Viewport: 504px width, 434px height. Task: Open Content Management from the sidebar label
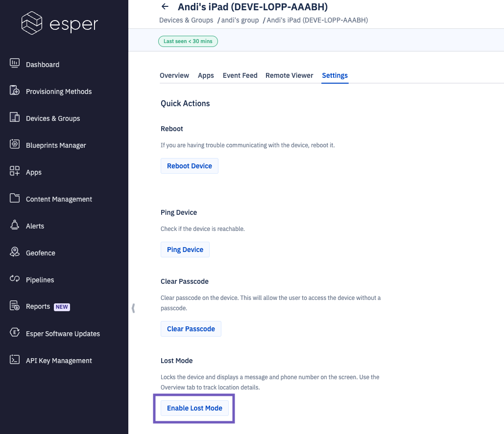59,199
